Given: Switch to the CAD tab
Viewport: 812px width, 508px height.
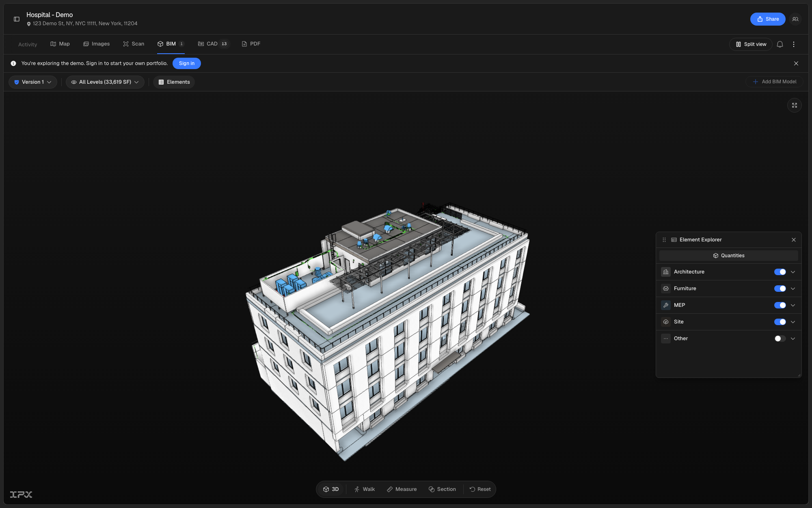Looking at the screenshot, I should (213, 44).
